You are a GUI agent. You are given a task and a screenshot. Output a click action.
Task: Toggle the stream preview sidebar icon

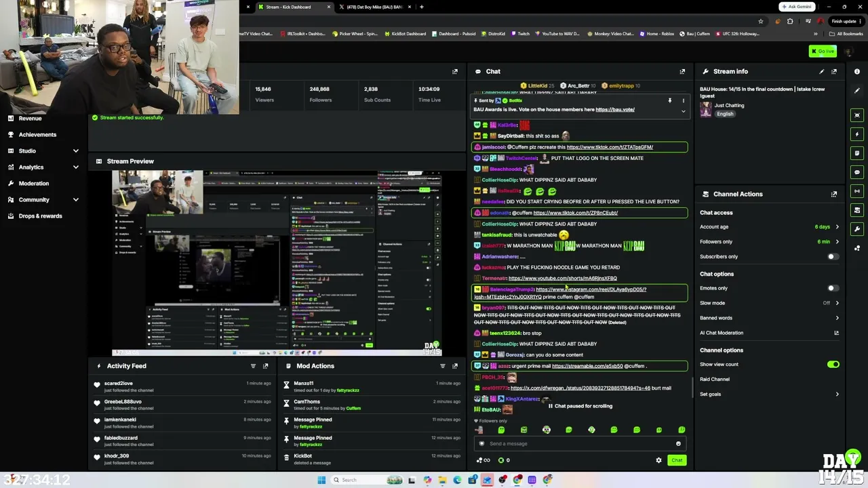tap(857, 115)
